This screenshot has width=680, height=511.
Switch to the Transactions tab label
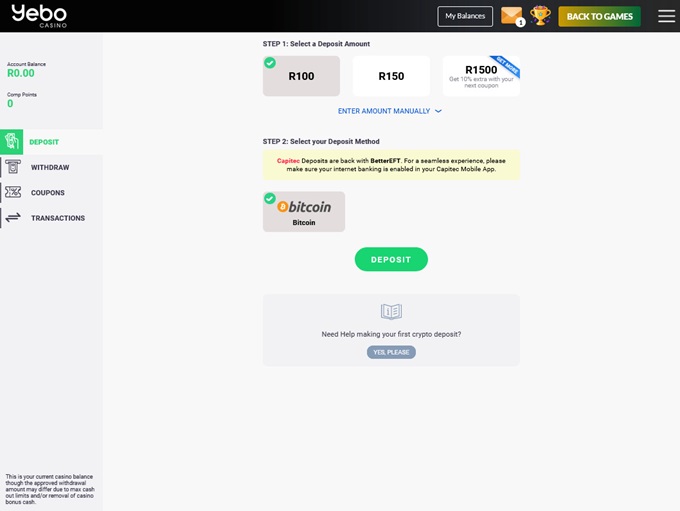(x=58, y=218)
